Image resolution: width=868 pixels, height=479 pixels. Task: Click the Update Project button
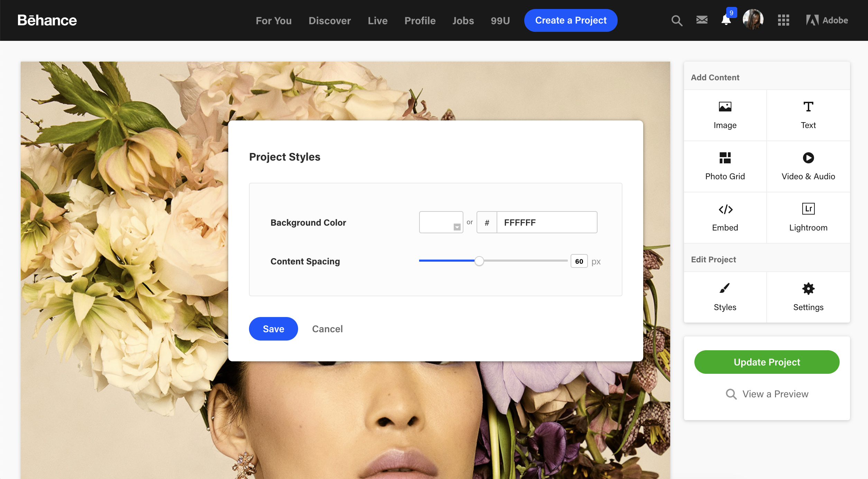(x=767, y=362)
